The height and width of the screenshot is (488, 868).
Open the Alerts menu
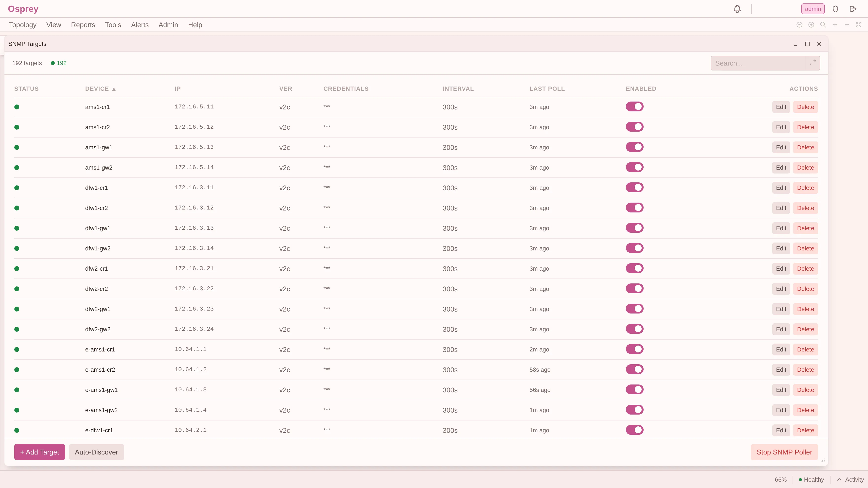140,25
